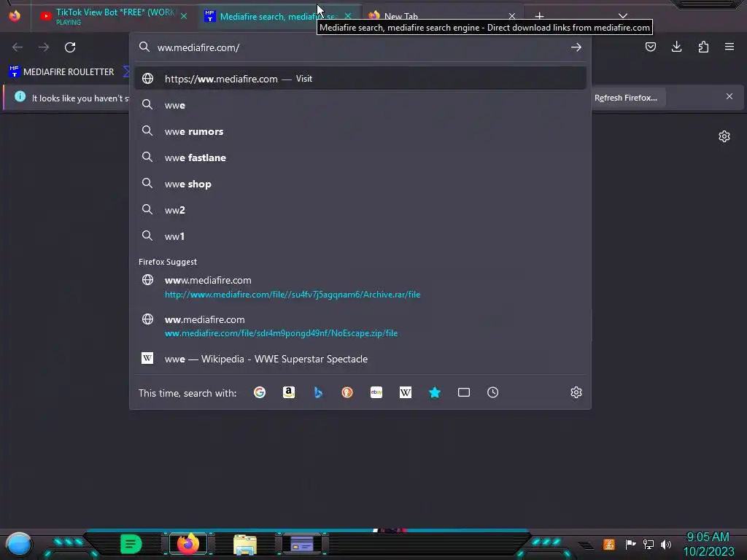Viewport: 747px width, 560px height.
Task: Open the Extensions puzzle icon
Action: (703, 47)
